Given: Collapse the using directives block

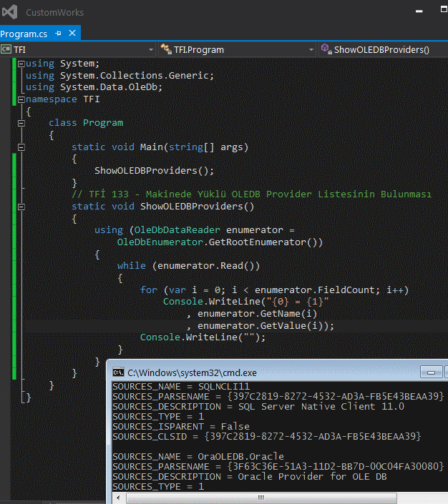Looking at the screenshot, I should click(21, 64).
